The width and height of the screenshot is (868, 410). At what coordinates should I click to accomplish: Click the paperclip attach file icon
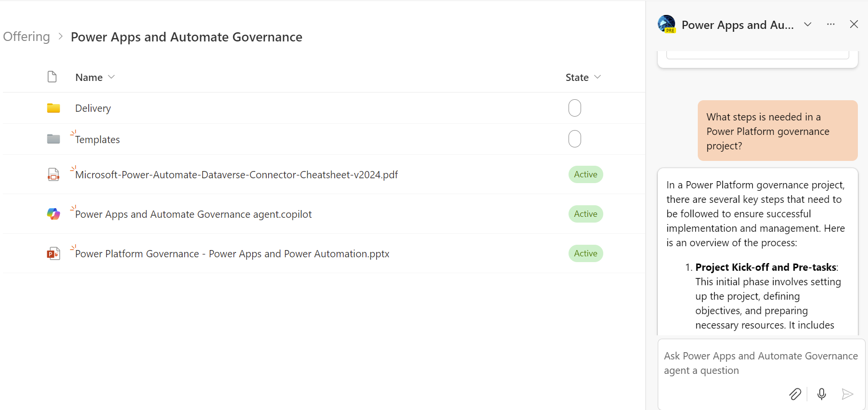795,394
